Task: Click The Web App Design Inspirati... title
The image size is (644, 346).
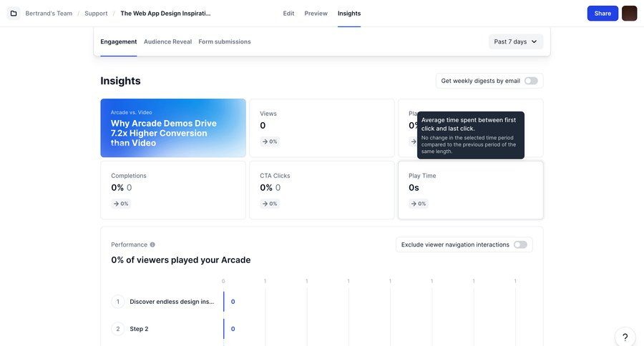Action: [x=165, y=13]
